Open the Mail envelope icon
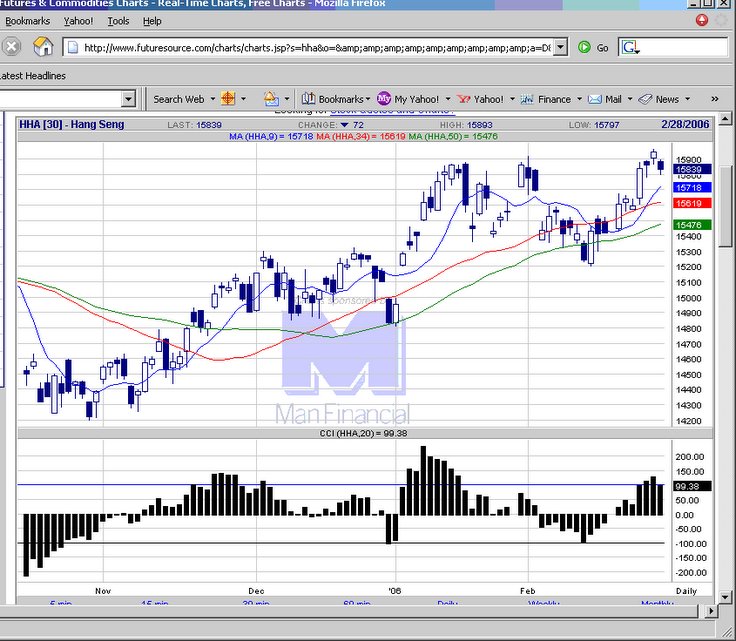 coord(595,99)
